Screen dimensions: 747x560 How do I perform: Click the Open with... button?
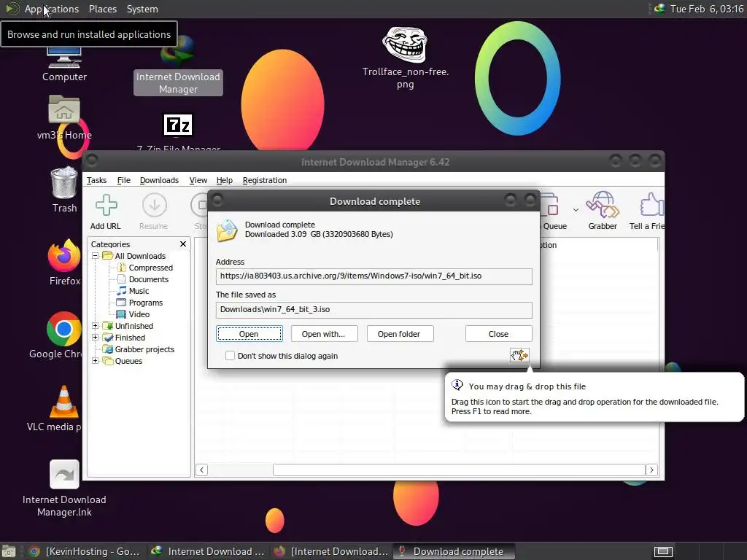[324, 334]
